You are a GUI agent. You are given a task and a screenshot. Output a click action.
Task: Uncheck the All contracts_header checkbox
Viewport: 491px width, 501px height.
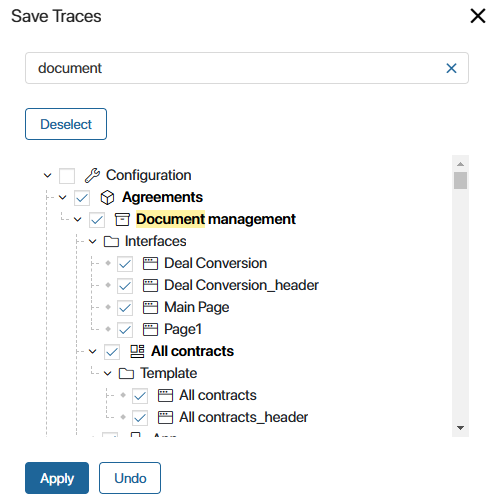tap(140, 418)
